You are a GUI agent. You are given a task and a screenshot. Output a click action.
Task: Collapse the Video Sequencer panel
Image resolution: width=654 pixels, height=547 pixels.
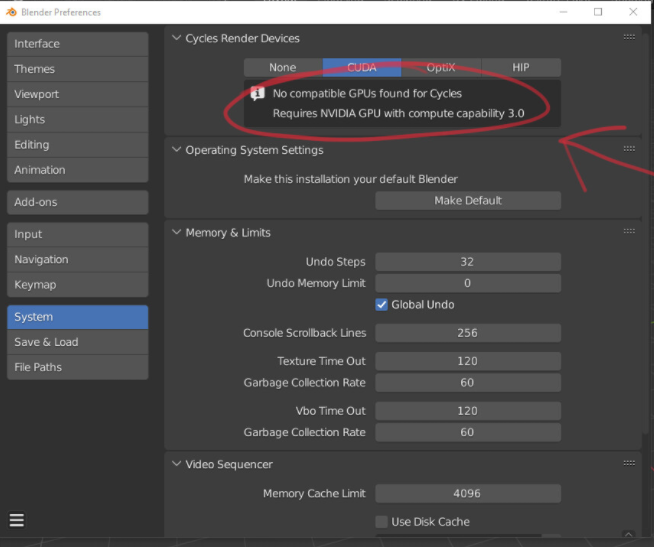(176, 464)
